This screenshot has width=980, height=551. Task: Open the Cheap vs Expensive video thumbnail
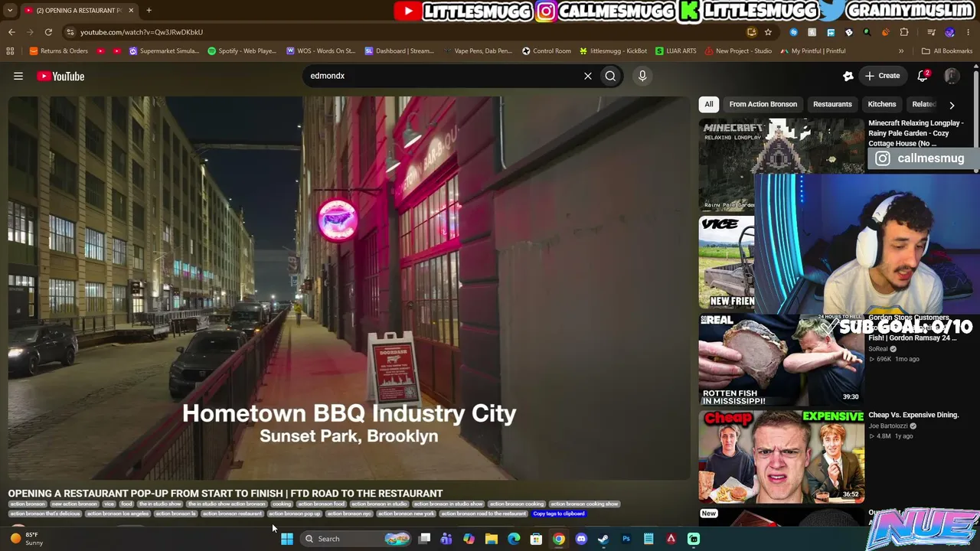click(x=781, y=456)
